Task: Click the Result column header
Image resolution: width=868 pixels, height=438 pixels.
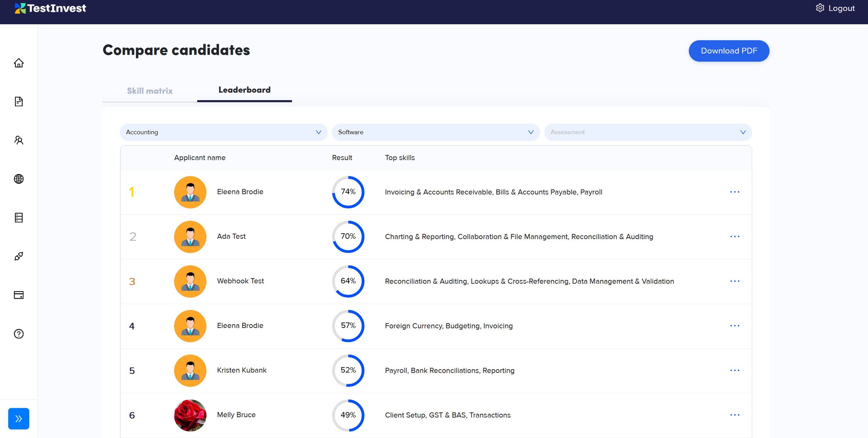Action: tap(342, 158)
